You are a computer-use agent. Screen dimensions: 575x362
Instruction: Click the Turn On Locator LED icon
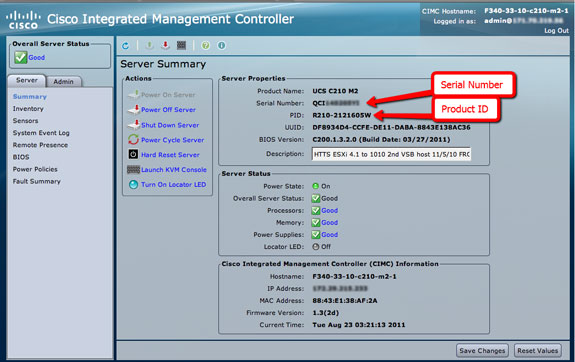click(133, 184)
